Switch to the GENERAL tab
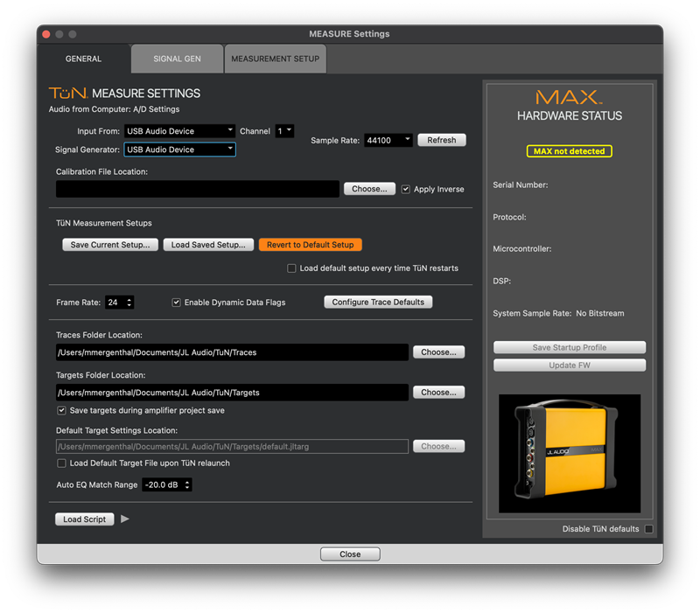 pyautogui.click(x=83, y=59)
